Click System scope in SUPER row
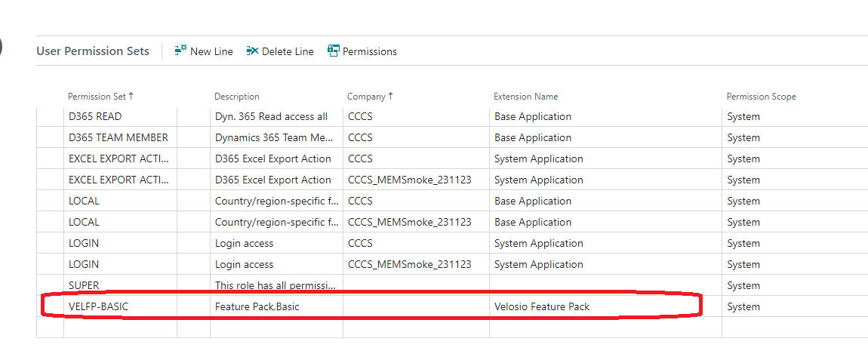The height and width of the screenshot is (363, 868). click(743, 285)
